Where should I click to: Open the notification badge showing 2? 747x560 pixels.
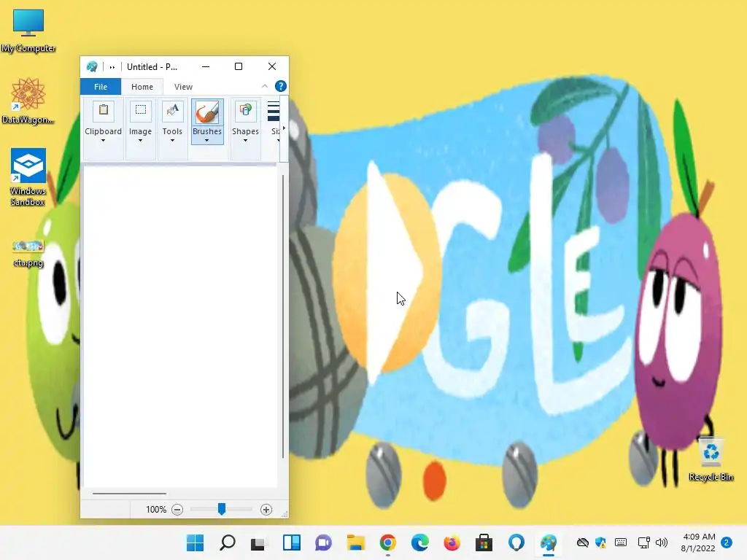[x=727, y=542]
